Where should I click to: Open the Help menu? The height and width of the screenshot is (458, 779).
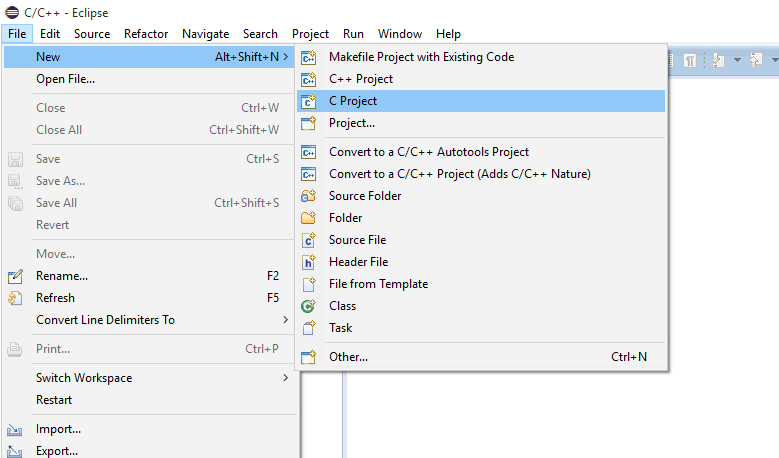[449, 34]
